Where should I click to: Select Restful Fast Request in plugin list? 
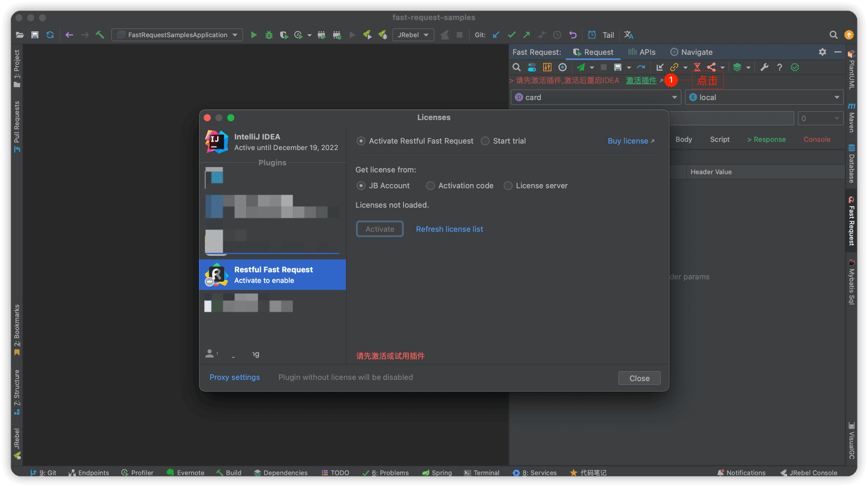[272, 275]
